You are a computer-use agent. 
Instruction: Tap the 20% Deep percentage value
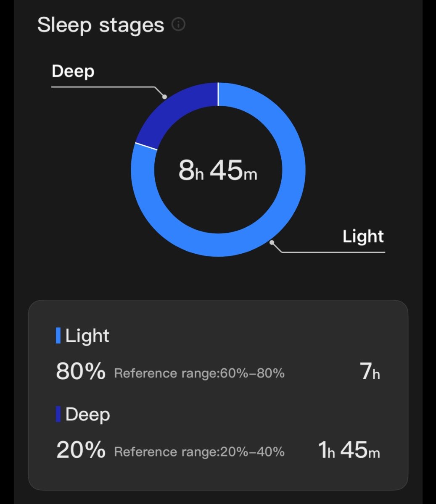81,450
